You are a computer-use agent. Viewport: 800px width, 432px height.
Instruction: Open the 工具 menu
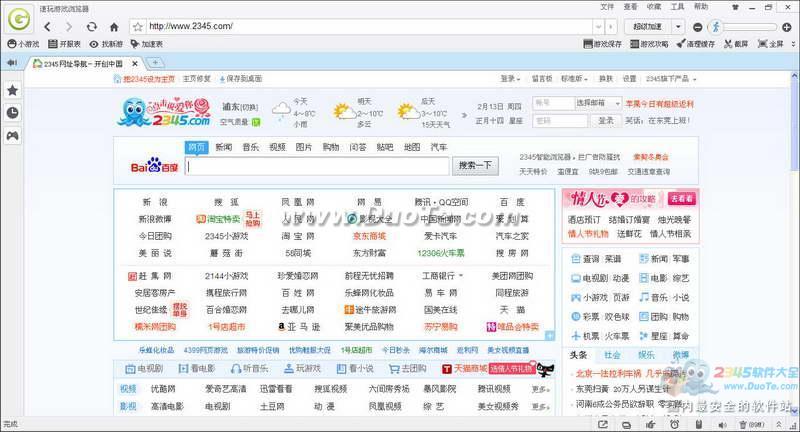coord(677,6)
